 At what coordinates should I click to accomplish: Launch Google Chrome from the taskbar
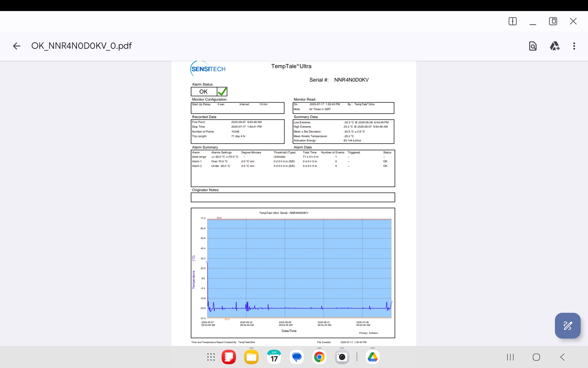click(x=319, y=357)
